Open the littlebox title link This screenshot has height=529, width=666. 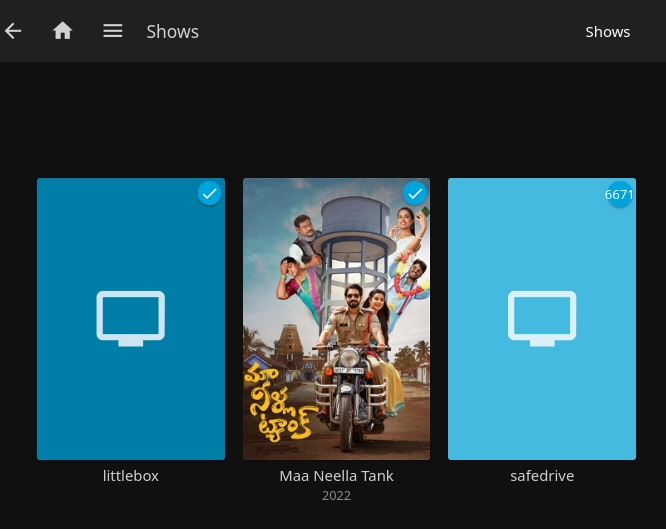(131, 476)
